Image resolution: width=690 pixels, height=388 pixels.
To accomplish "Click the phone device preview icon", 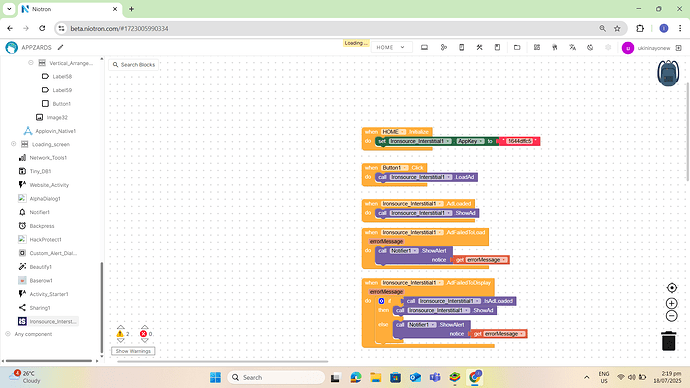I will click(x=462, y=47).
